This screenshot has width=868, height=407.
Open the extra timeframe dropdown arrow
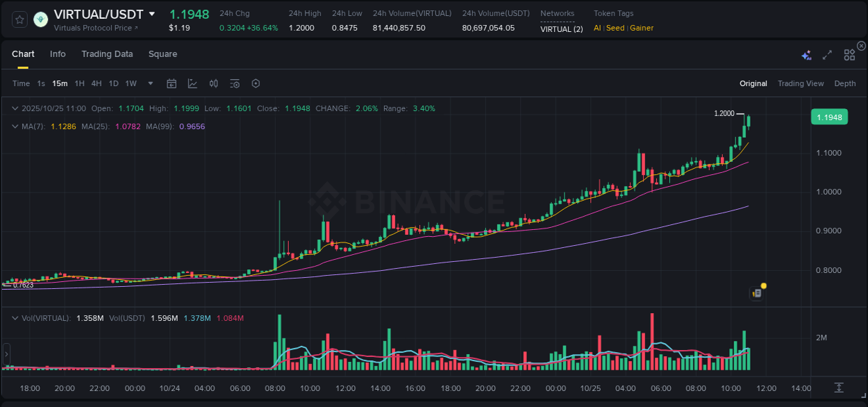(149, 83)
